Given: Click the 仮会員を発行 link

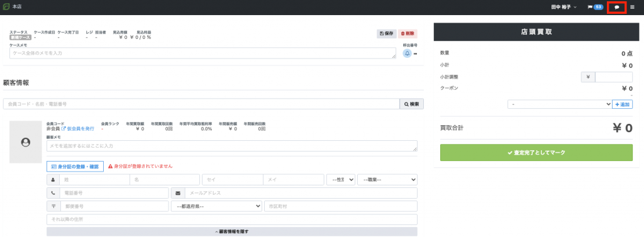Looking at the screenshot, I should click(x=77, y=129).
